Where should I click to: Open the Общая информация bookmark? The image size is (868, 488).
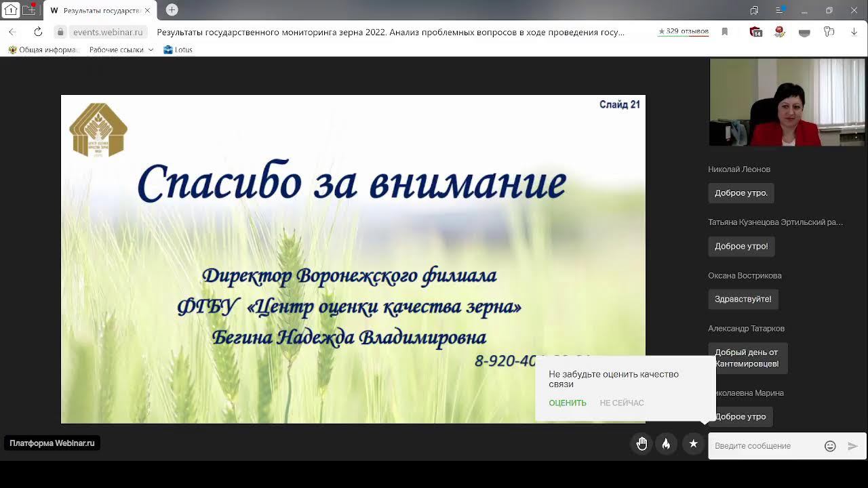[x=43, y=49]
